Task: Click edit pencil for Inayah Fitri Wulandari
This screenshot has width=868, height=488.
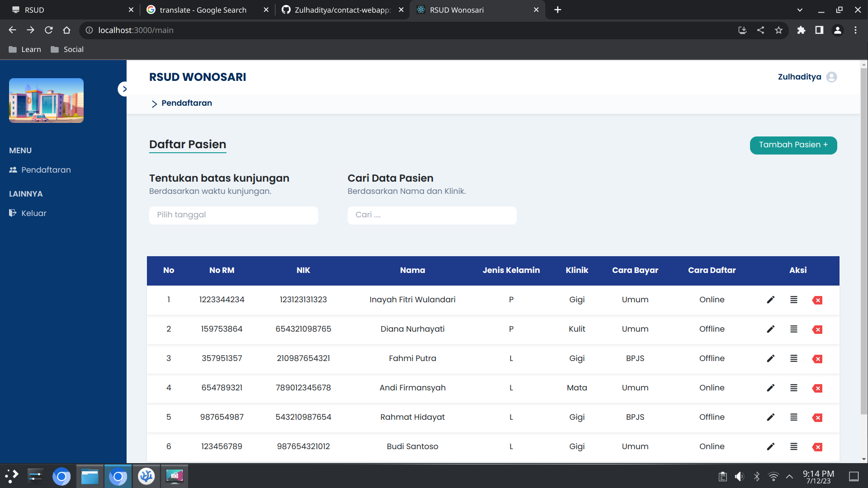Action: coord(771,300)
